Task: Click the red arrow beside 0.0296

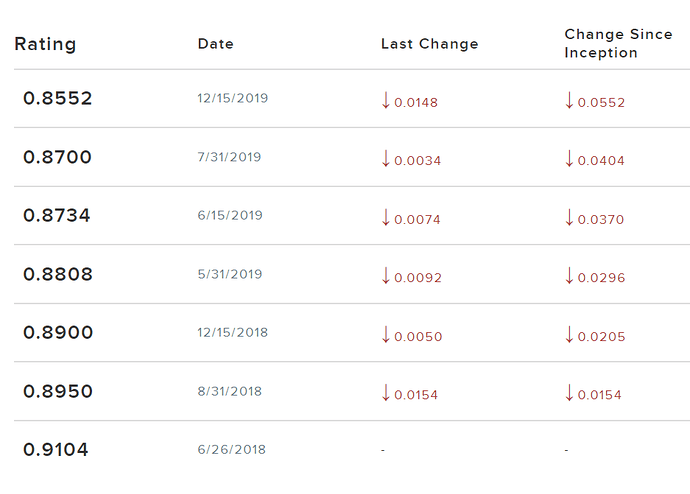Action: [x=569, y=275]
